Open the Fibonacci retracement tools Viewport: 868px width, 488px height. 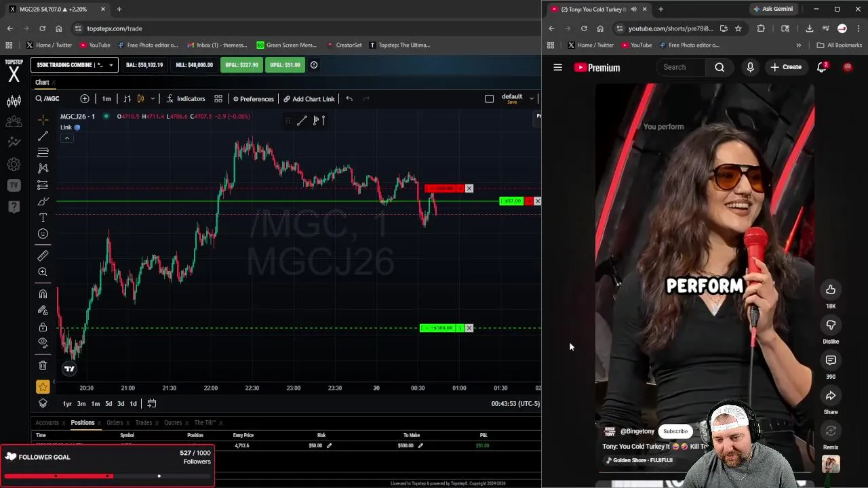coord(43,152)
